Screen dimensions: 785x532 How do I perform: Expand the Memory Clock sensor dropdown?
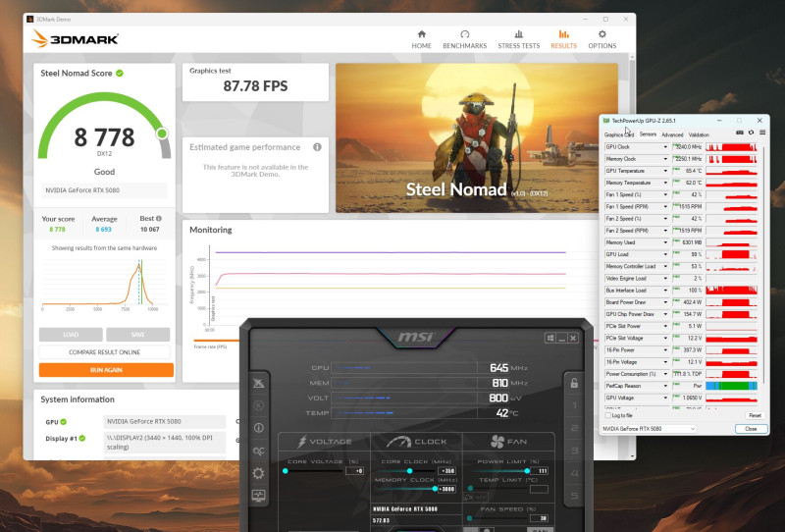[x=665, y=159]
